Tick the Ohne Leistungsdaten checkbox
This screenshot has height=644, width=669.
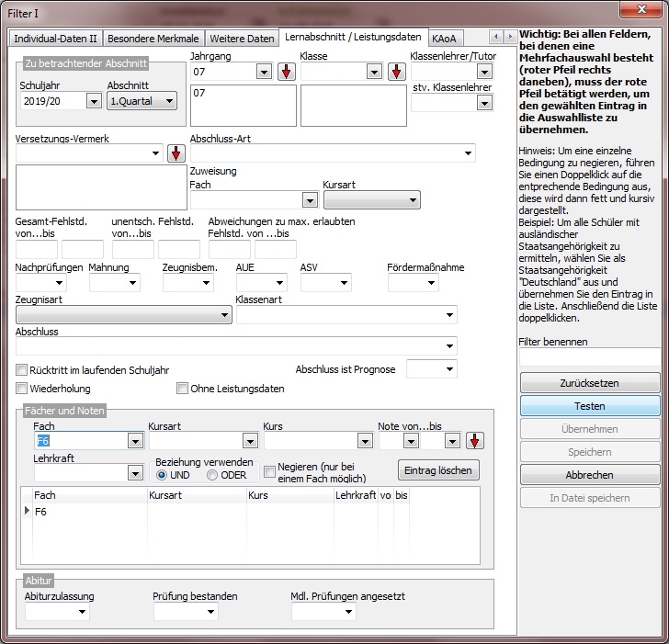pos(183,389)
